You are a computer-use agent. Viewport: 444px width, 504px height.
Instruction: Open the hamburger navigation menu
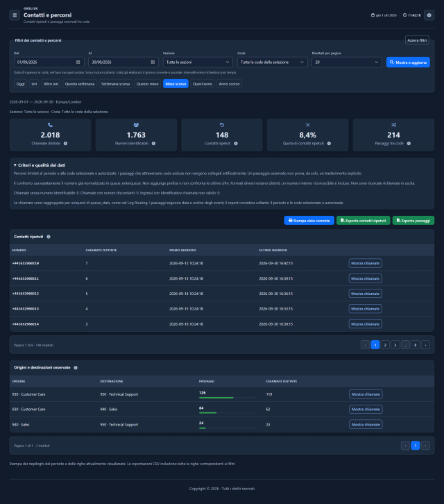pos(15,15)
